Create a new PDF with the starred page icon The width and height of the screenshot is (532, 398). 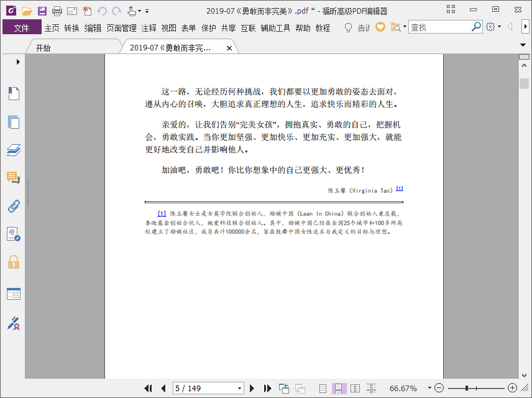pos(87,11)
